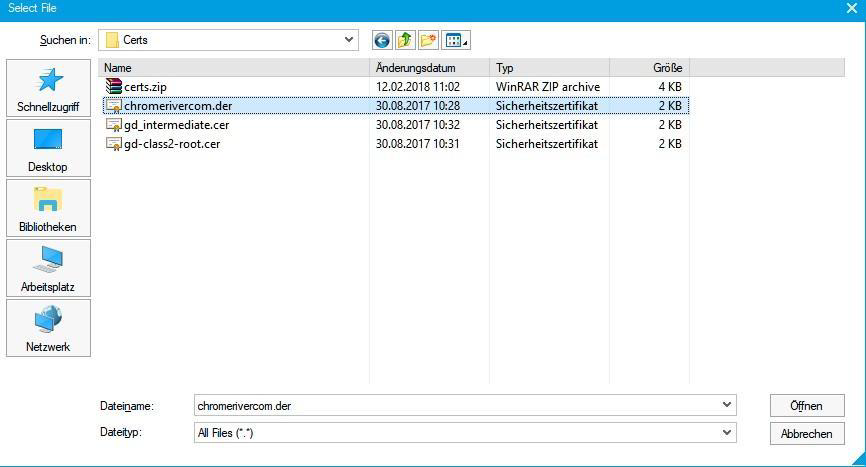The image size is (866, 467).
Task: Select Arbeitsplatz in the sidebar
Action: click(48, 268)
